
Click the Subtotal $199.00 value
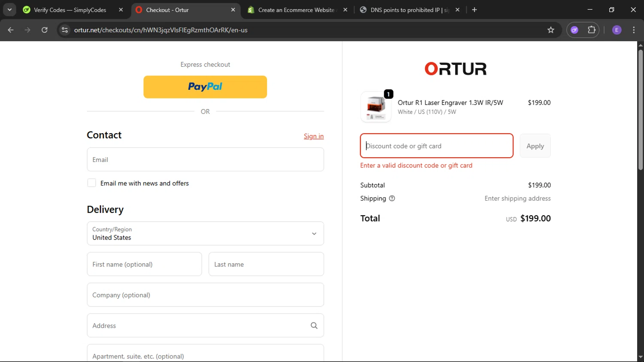(x=539, y=185)
